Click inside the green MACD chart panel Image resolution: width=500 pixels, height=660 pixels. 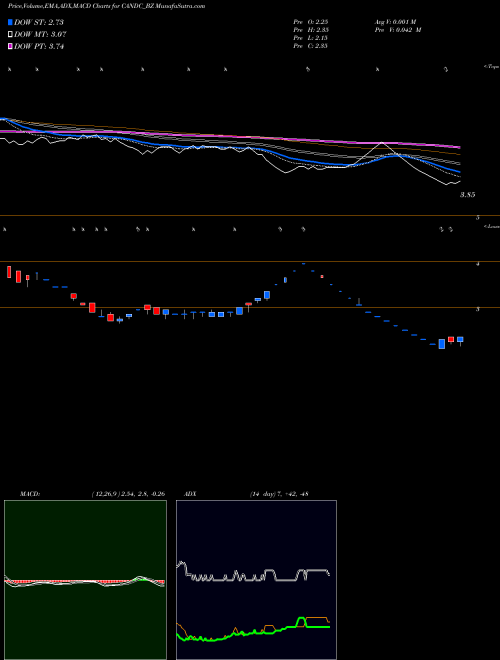(85, 580)
